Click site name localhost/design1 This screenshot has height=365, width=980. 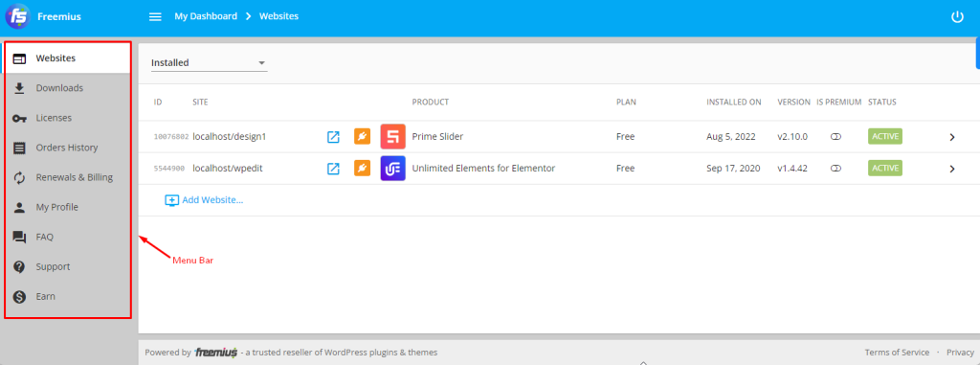click(x=230, y=136)
